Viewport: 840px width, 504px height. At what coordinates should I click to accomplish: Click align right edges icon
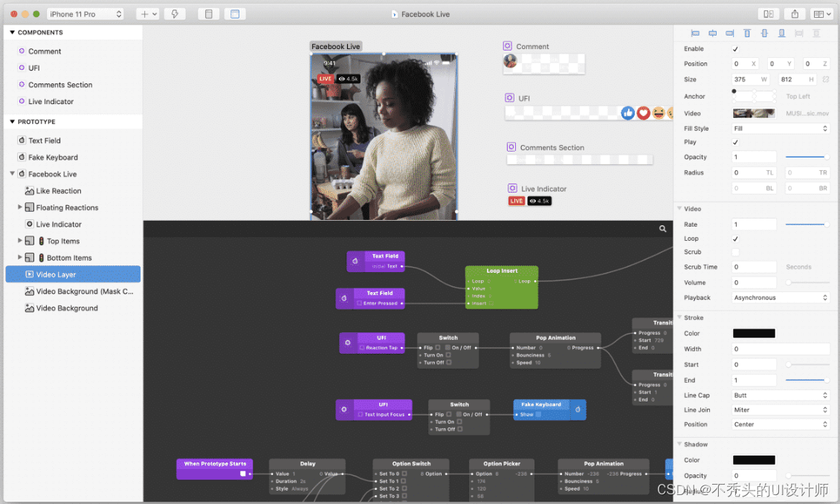(730, 33)
